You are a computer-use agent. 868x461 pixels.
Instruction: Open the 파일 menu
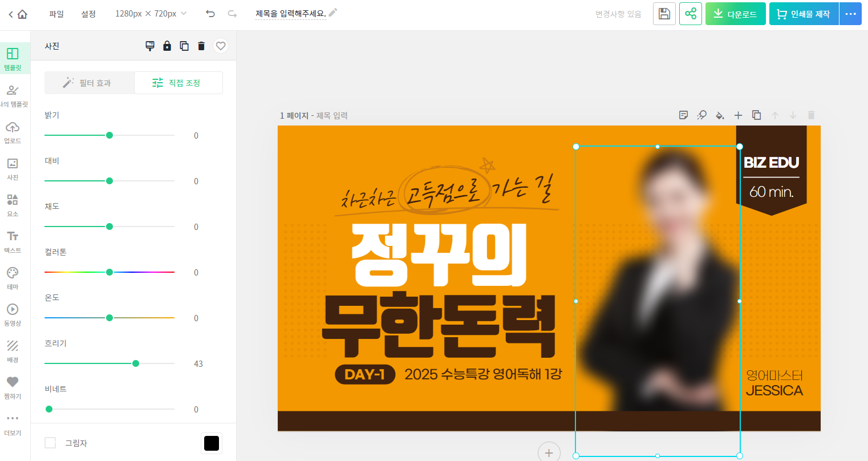56,14
